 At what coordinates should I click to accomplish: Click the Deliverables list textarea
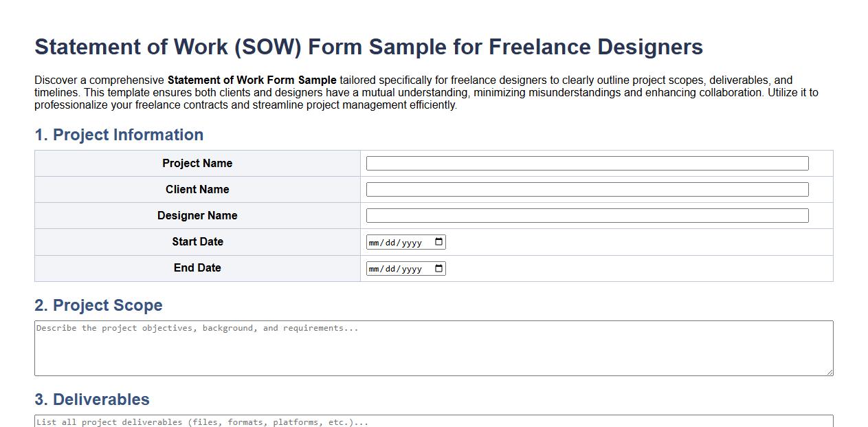click(433, 421)
